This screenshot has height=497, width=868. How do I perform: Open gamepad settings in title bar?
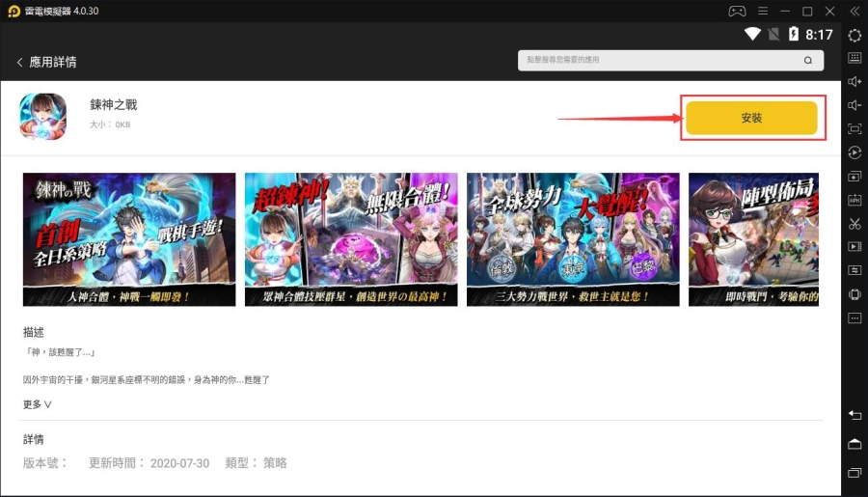[x=737, y=11]
